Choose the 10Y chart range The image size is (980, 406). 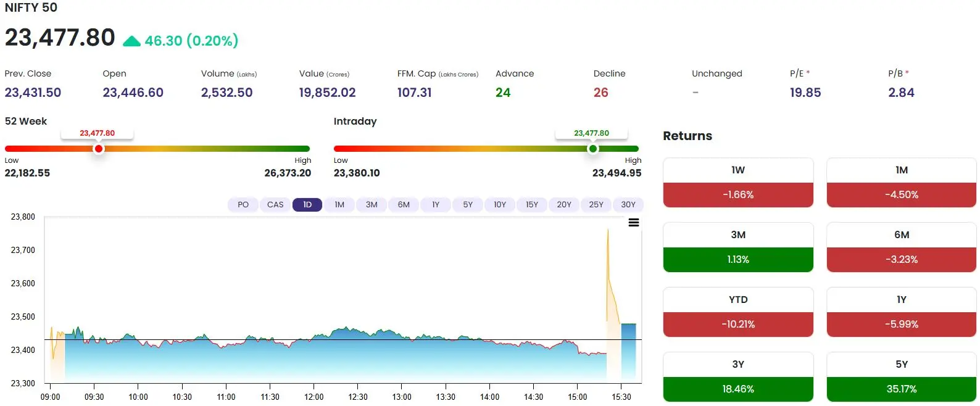coord(500,205)
